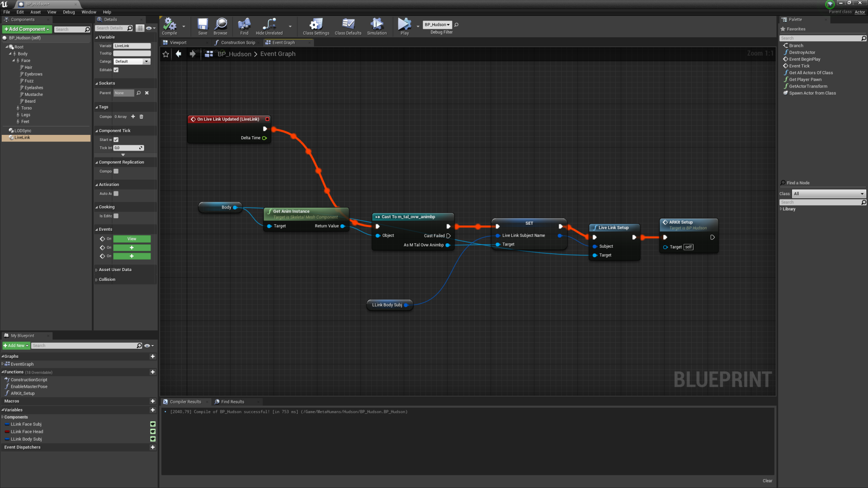Toggle visibility eye for LLink Body Subj variable

click(x=153, y=439)
